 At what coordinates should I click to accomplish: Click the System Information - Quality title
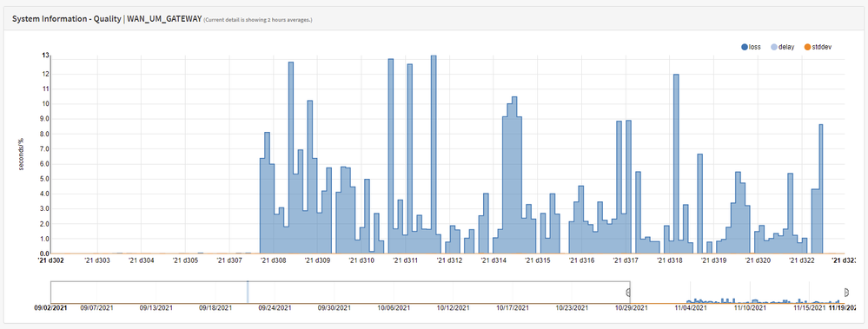point(66,18)
